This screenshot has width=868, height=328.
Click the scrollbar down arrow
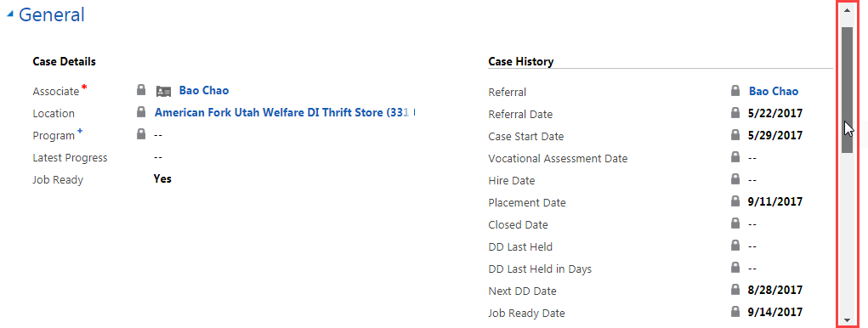coord(847,320)
